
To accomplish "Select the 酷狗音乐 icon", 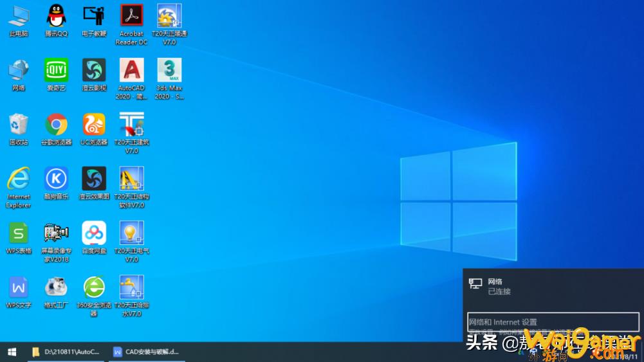I will (56, 183).
